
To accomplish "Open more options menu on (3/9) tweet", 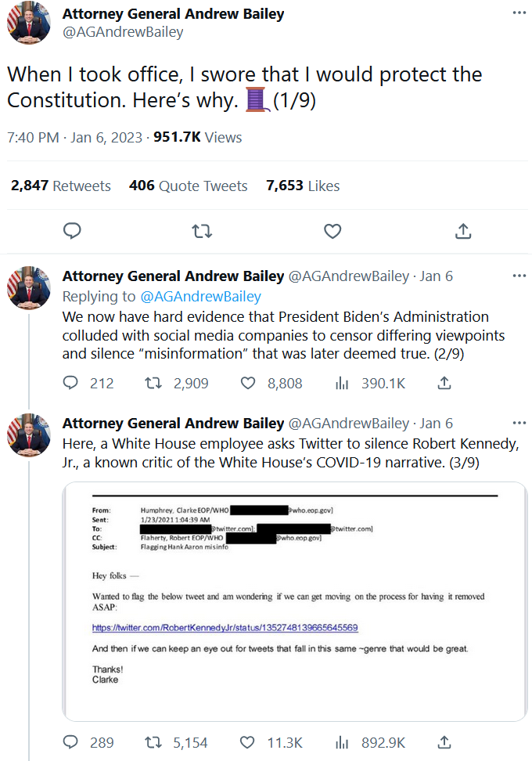I will (x=519, y=423).
